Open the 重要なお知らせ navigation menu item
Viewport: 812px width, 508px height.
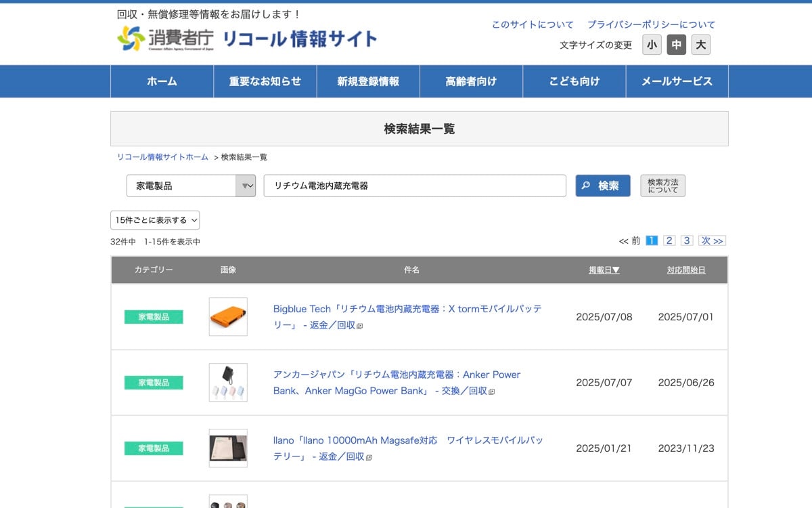click(265, 81)
